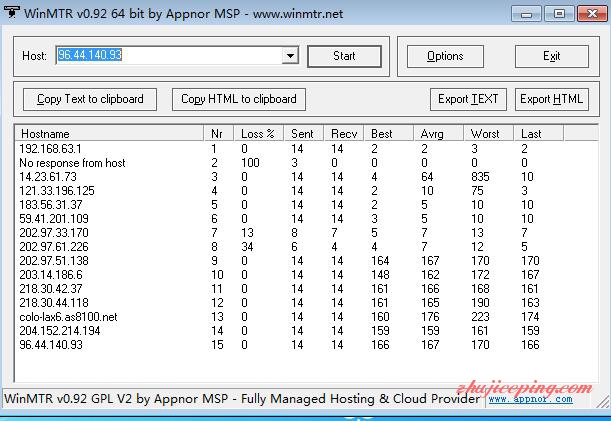Maximize the WinMTR window
Image resolution: width=611 pixels, height=421 pixels.
pyautogui.click(x=559, y=14)
